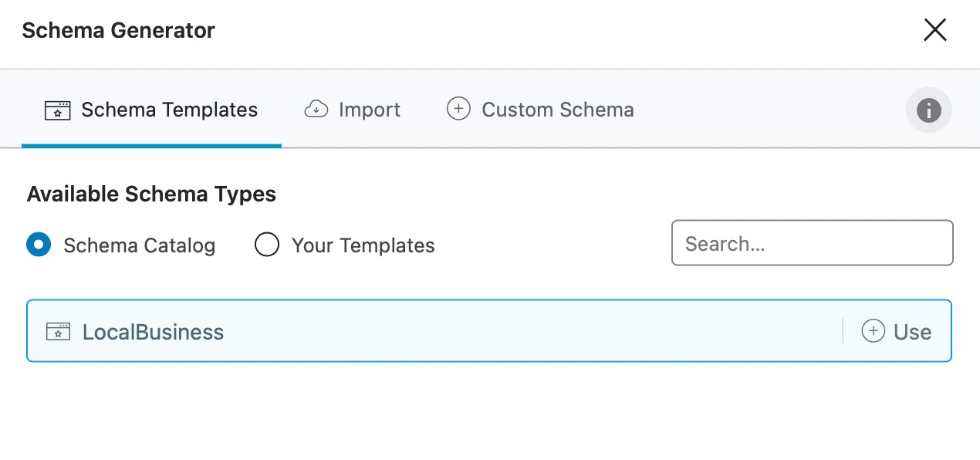Go to the Custom Schema tab

[x=557, y=110]
